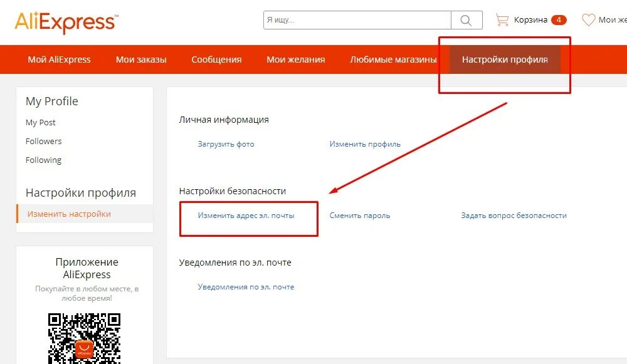The width and height of the screenshot is (627, 364).
Task: Open the Сообщения tab
Action: click(x=216, y=60)
